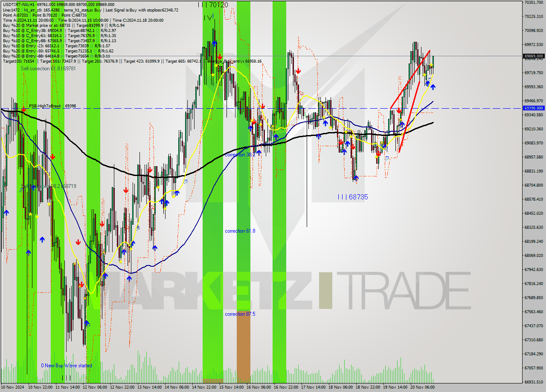Click the 'Buy %20 @ Entry -88: 64614.8' line
Viewport: 546px width, 392px height.
click(56, 56)
